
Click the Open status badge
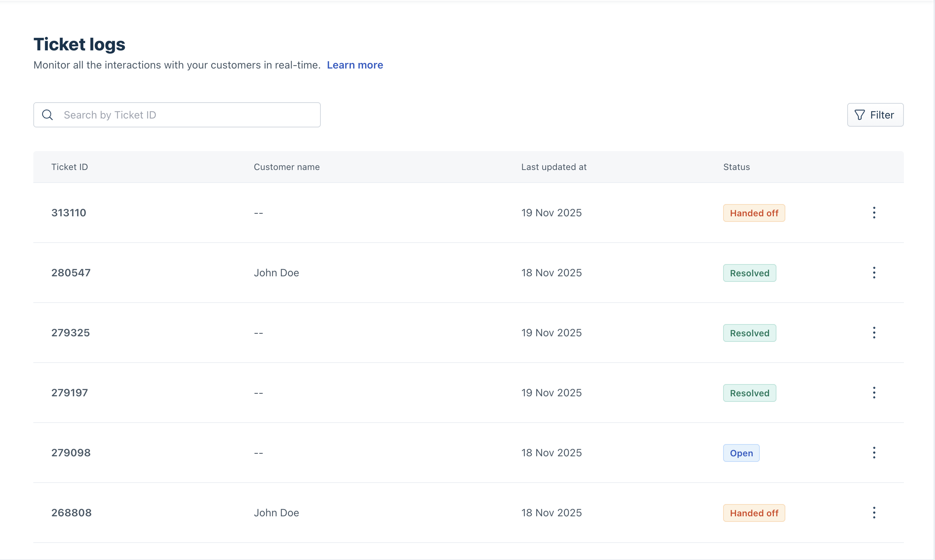click(x=741, y=453)
